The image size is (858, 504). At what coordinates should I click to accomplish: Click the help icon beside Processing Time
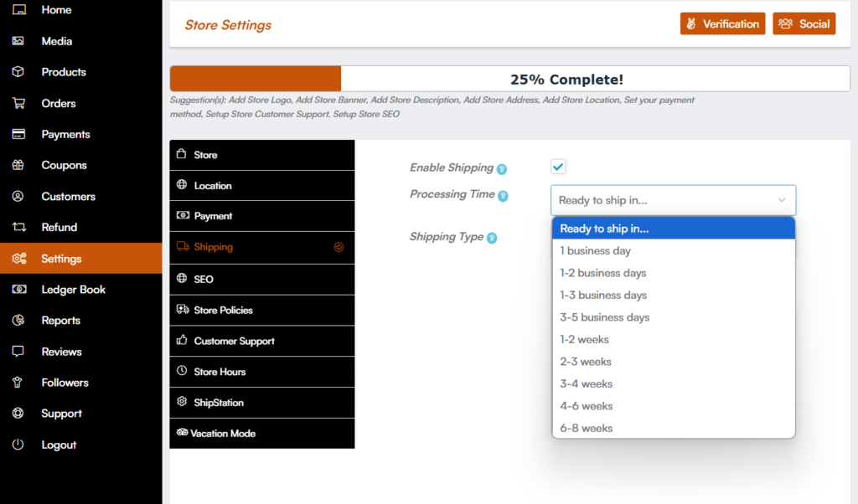point(503,196)
